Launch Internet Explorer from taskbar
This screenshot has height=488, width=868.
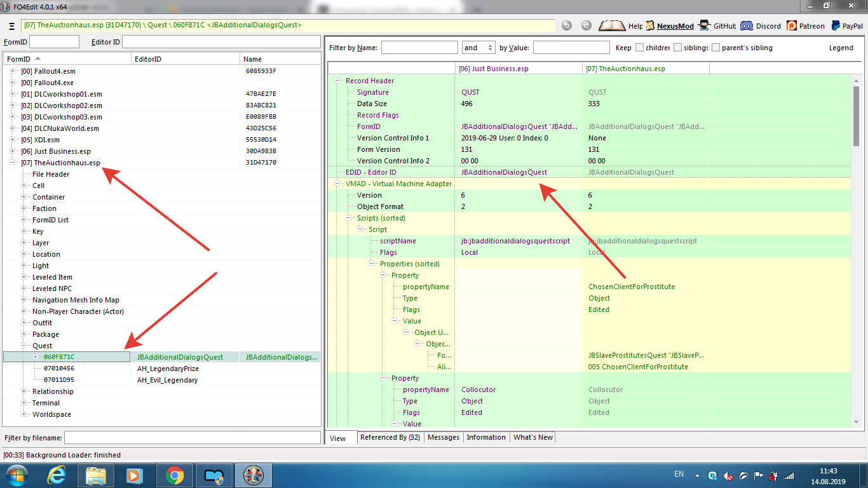[57, 475]
